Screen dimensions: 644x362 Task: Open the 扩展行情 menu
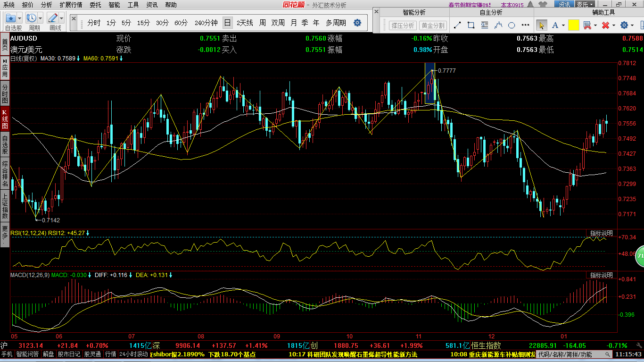(x=71, y=5)
